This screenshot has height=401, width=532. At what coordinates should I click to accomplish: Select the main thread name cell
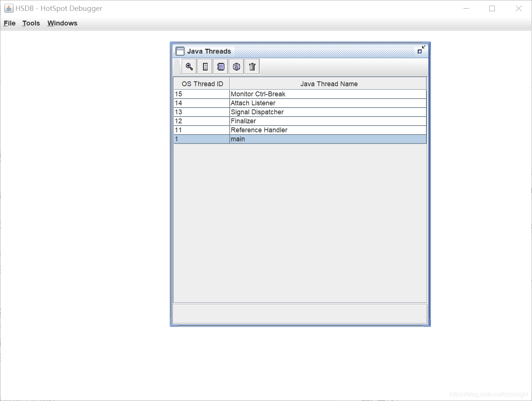(328, 139)
